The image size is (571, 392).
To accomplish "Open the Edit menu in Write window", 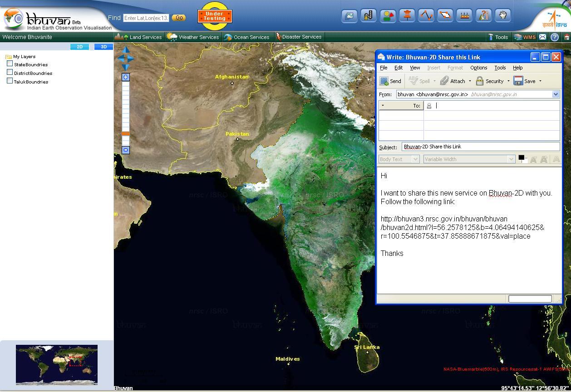I will point(399,68).
